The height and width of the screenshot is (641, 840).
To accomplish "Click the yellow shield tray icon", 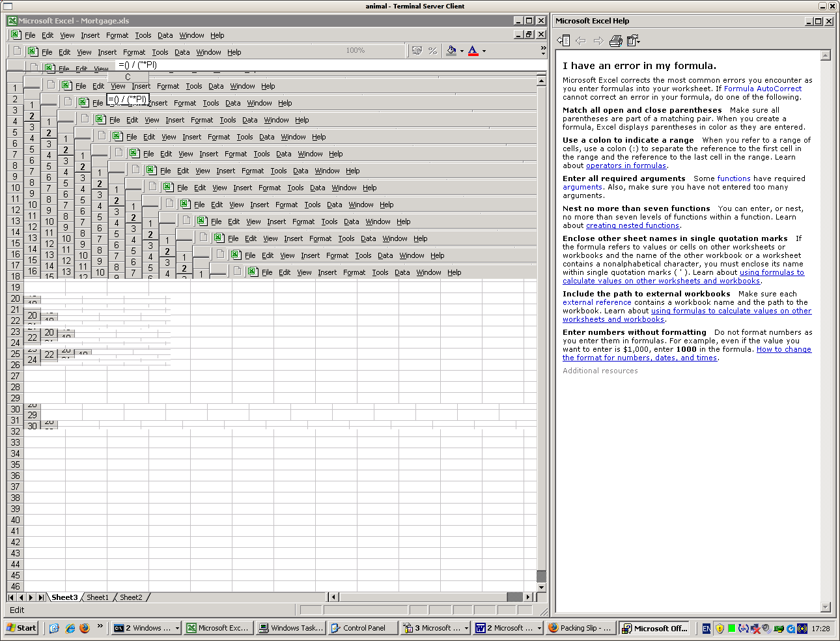I will tap(720, 629).
